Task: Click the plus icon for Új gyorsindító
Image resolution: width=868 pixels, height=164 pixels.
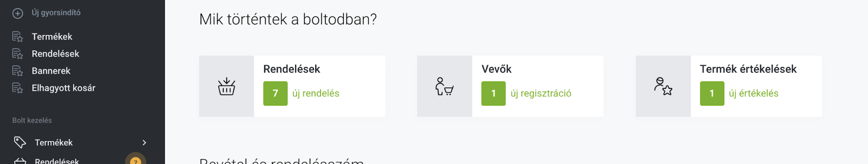Action: pos(17,13)
